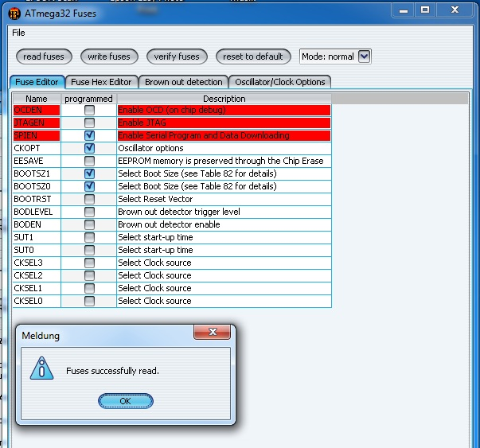
Task: Select the BOOTRST name cell
Action: click(x=37, y=199)
